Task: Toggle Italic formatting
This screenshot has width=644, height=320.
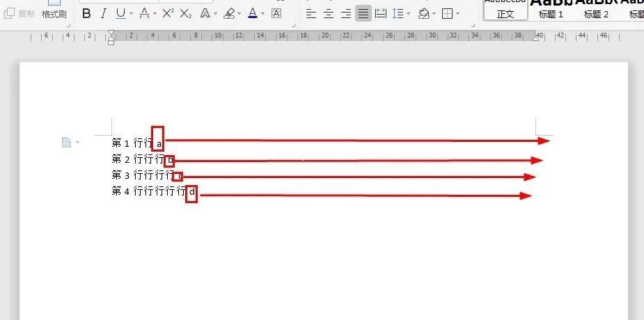Action: point(104,14)
